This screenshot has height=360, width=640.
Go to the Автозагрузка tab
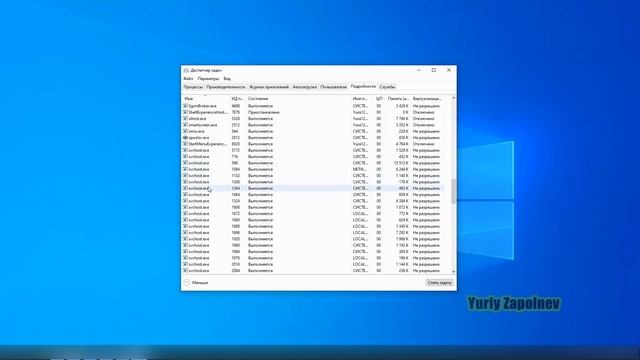click(x=304, y=87)
